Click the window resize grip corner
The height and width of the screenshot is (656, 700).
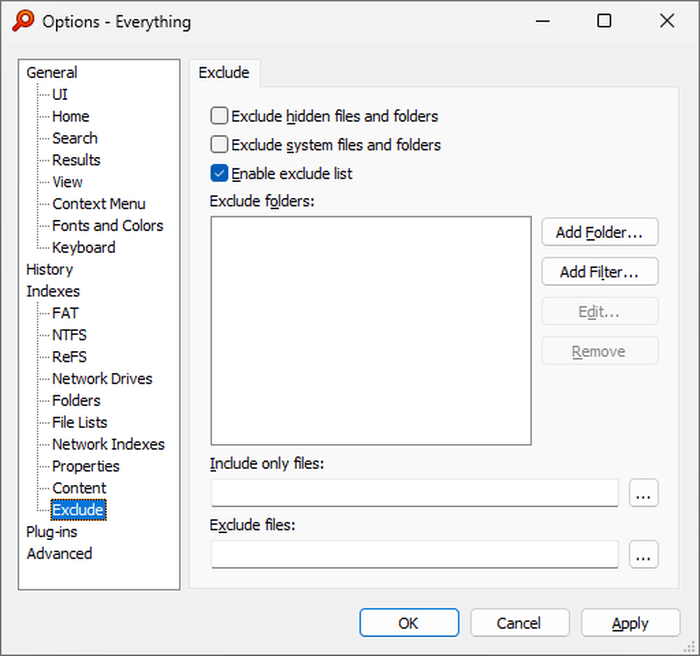[690, 647]
